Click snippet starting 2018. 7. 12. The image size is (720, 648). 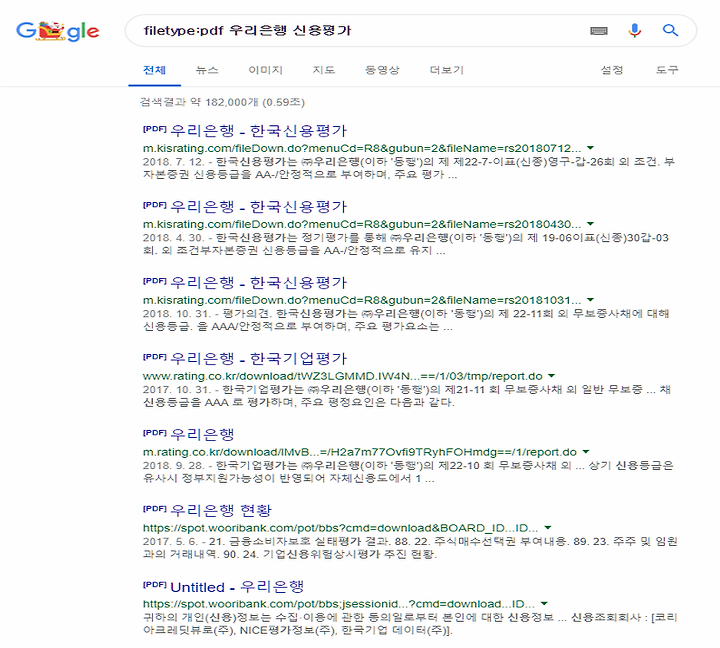409,168
